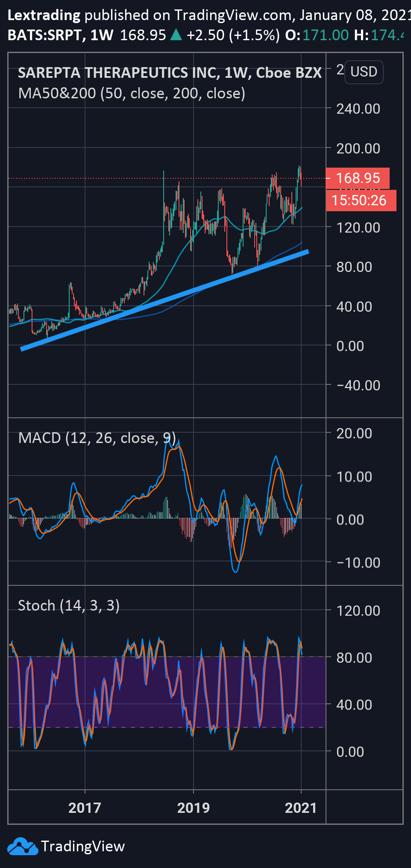Click the 40.00 price scale label in main chart
The image size is (411, 868).
354,307
